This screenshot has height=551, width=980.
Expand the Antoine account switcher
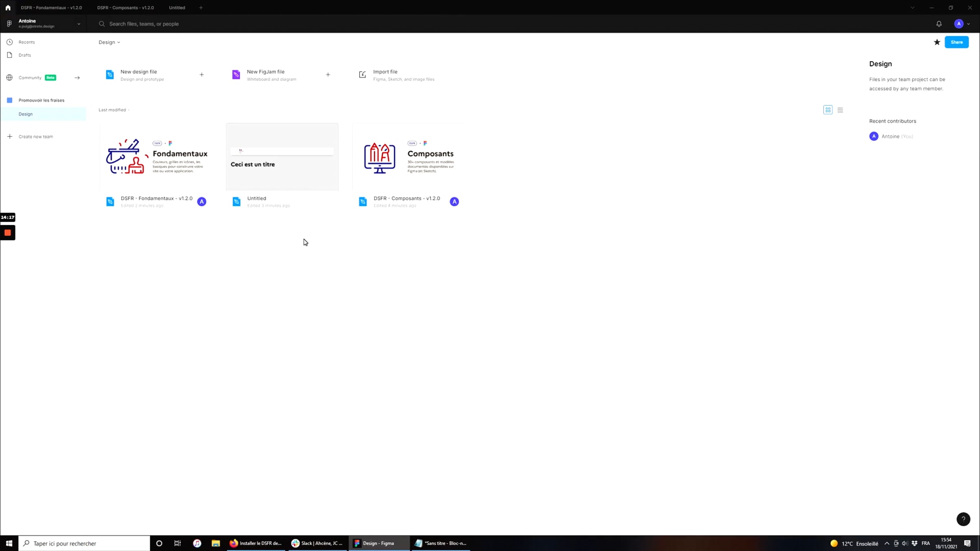79,24
